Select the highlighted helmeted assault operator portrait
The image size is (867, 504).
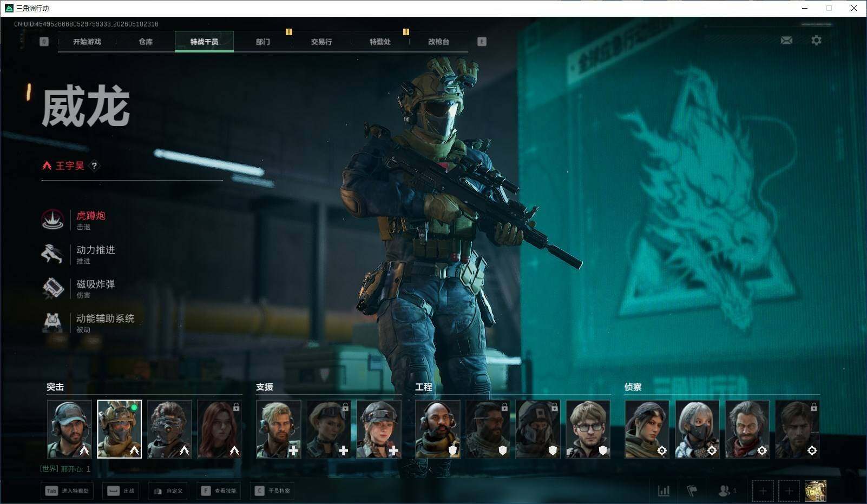click(x=119, y=429)
